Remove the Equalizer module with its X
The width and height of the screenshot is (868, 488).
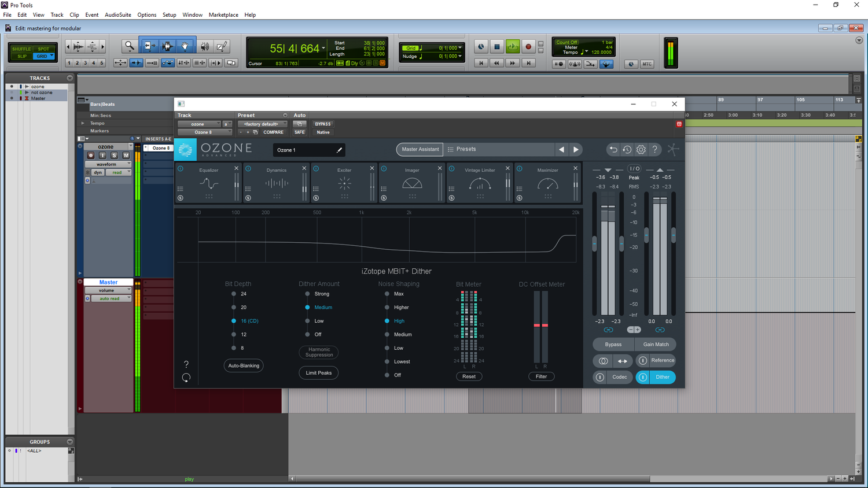click(236, 168)
